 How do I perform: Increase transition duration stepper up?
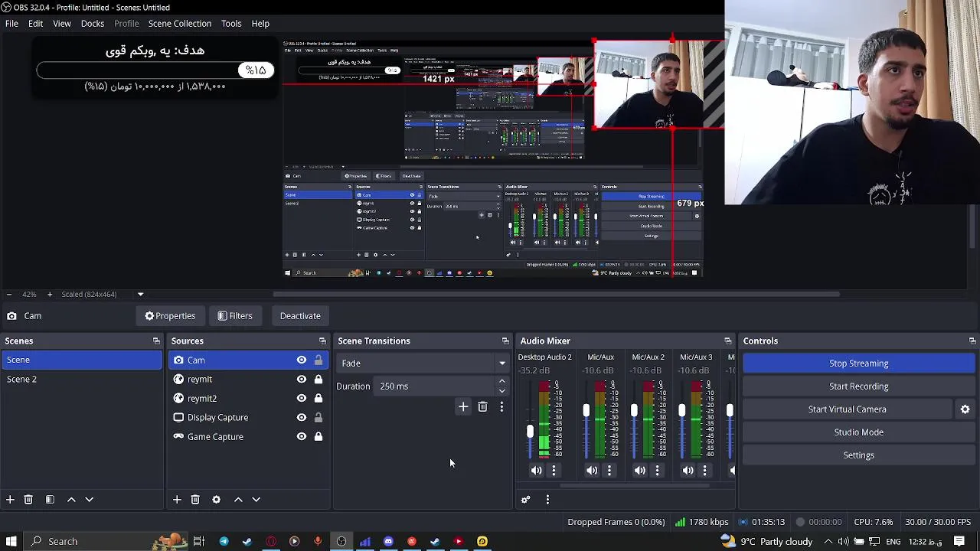pyautogui.click(x=501, y=382)
